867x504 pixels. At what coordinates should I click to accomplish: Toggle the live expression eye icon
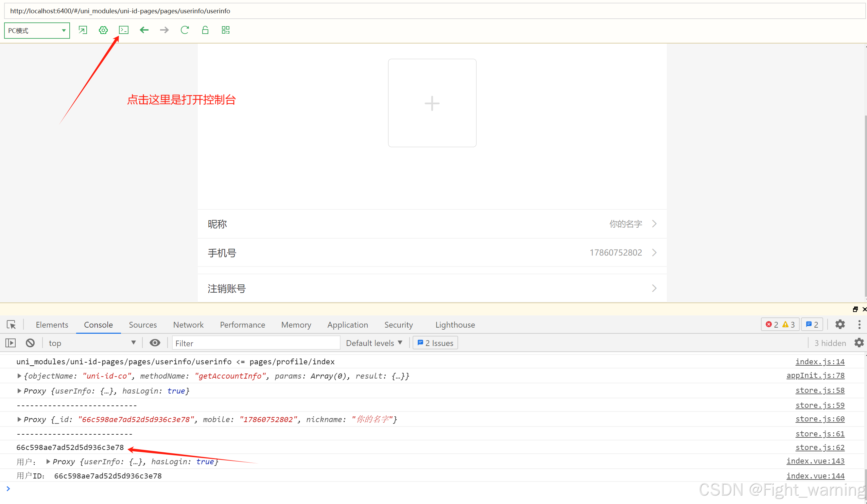pos(155,343)
